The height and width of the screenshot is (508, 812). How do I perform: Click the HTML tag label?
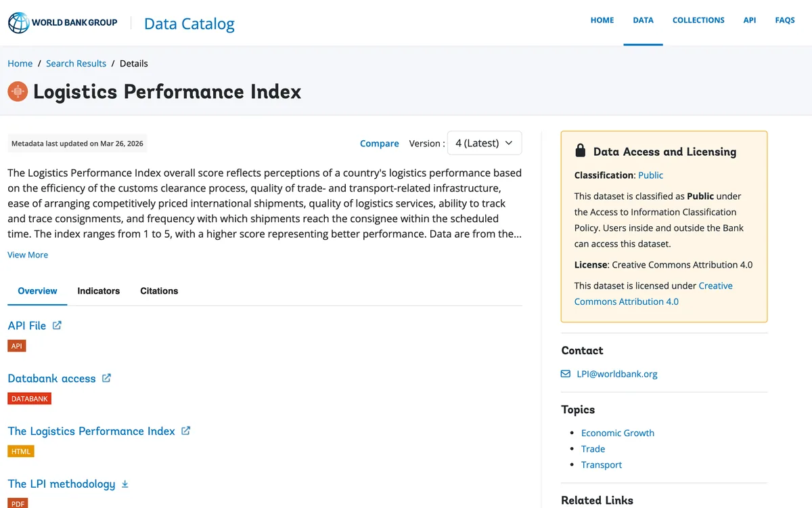pyautogui.click(x=21, y=451)
